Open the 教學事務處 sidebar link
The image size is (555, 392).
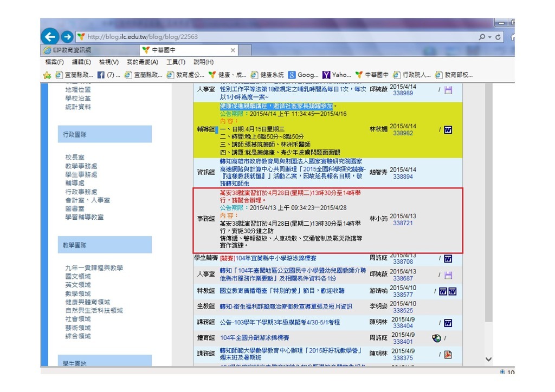(x=81, y=166)
